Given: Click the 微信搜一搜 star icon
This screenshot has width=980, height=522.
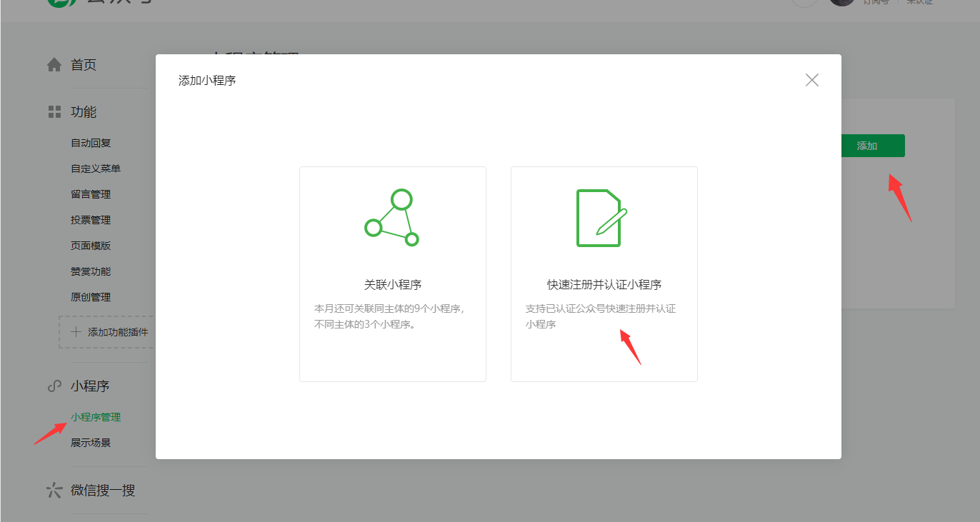Looking at the screenshot, I should tap(54, 491).
